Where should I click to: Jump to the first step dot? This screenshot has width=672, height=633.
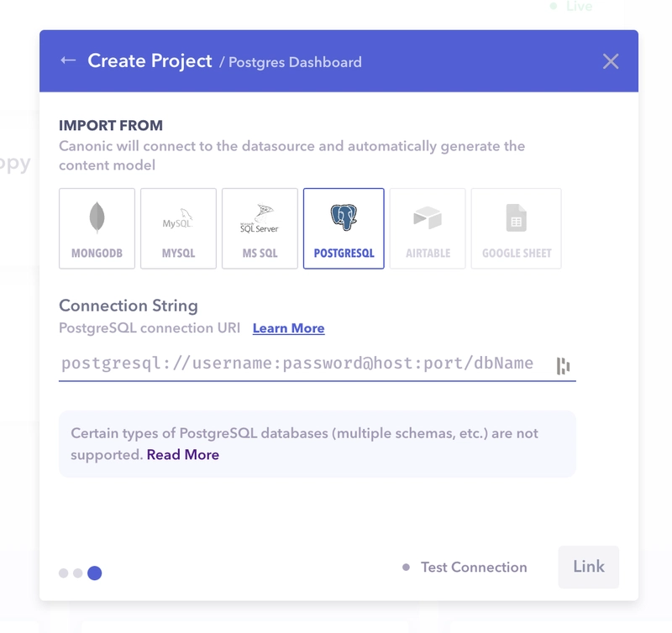coord(64,573)
